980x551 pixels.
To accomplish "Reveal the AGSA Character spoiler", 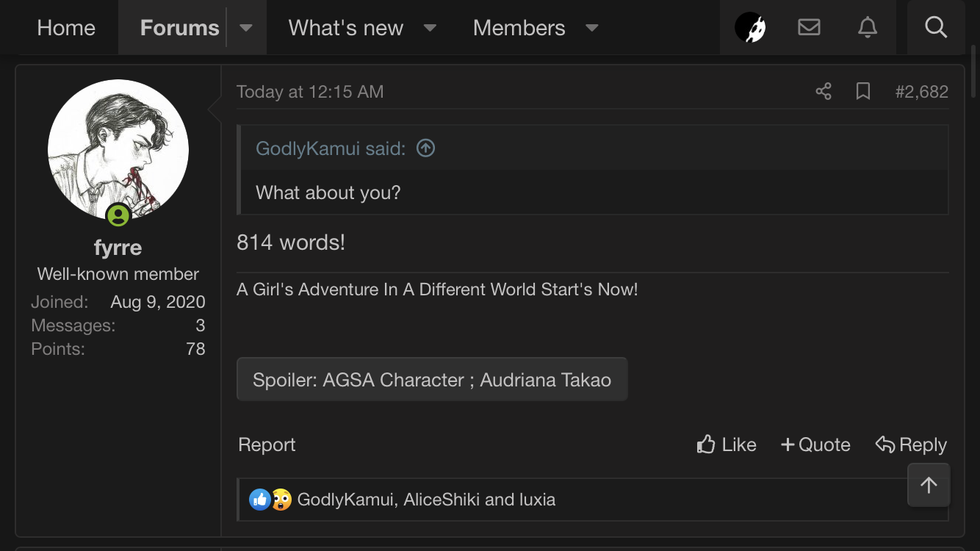I will click(x=432, y=380).
